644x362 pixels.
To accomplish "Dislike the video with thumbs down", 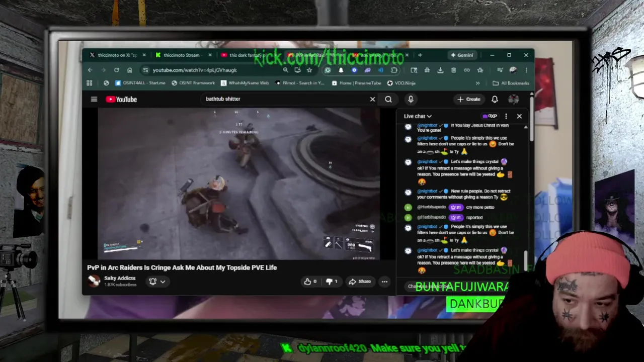I will (x=331, y=282).
